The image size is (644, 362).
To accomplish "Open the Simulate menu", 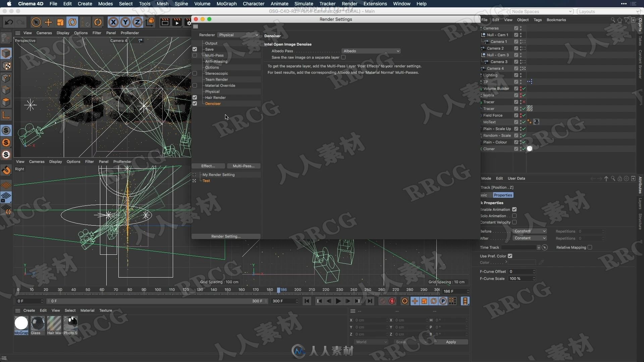I will pyautogui.click(x=304, y=4).
